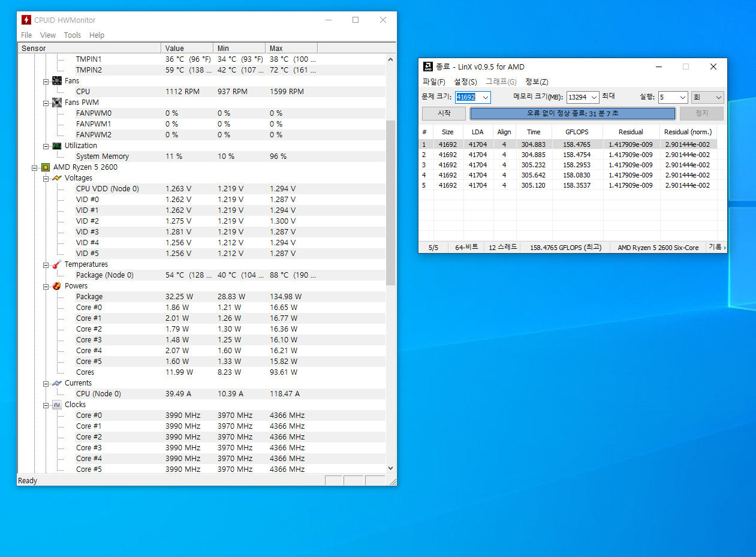Click the Fans PWM category icon
This screenshot has height=557, width=756.
tap(57, 103)
